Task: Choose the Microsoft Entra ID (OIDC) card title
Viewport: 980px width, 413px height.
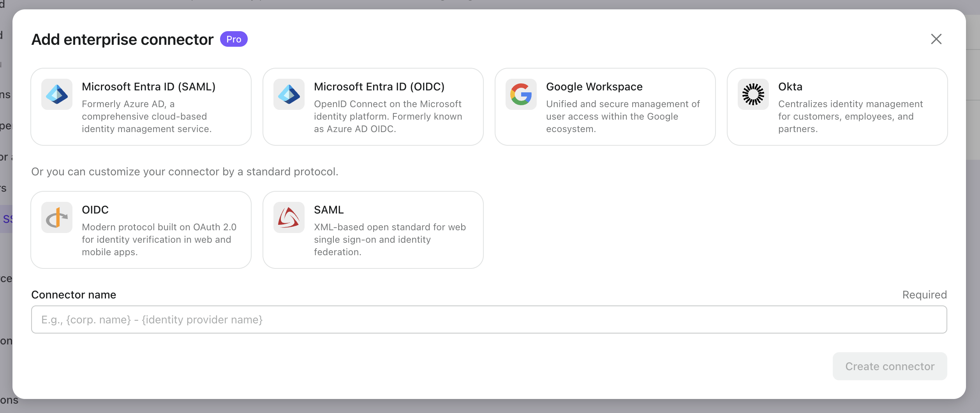Action: tap(379, 86)
